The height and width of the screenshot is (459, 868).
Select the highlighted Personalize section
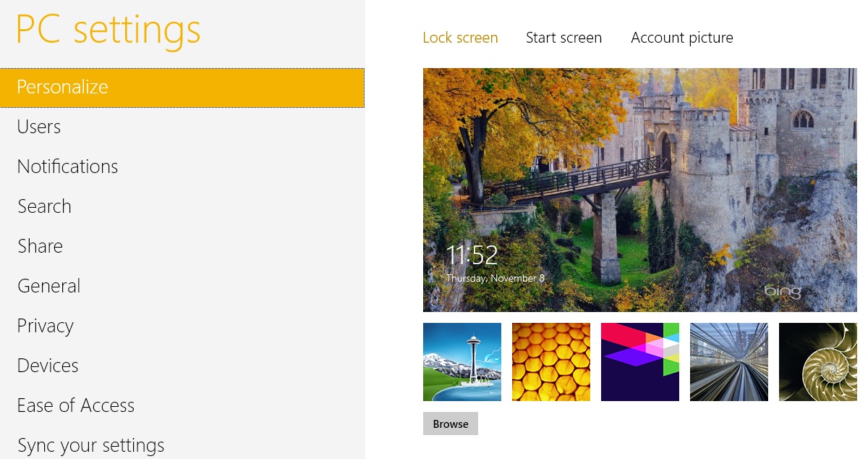[62, 86]
